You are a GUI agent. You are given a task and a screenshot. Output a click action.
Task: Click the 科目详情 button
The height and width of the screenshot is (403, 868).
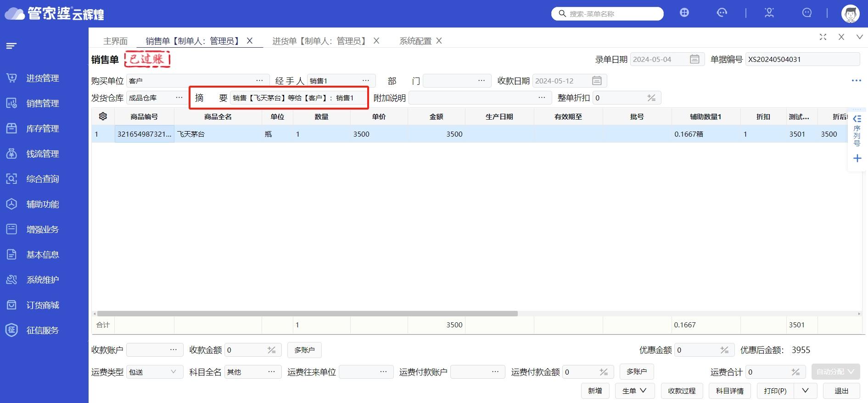pos(729,391)
